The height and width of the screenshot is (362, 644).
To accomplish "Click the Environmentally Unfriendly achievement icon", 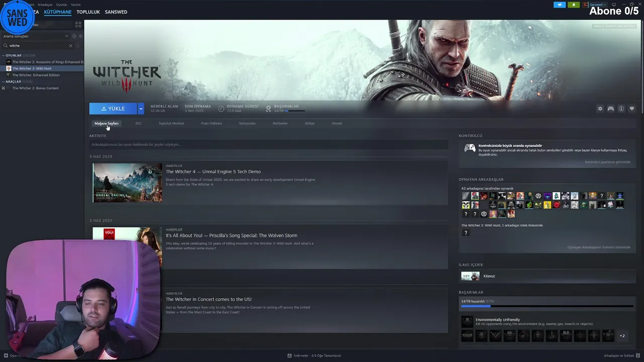I will point(467,321).
